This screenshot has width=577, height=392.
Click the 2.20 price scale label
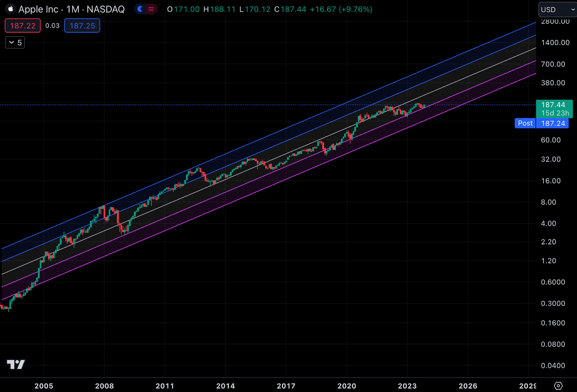tap(549, 242)
